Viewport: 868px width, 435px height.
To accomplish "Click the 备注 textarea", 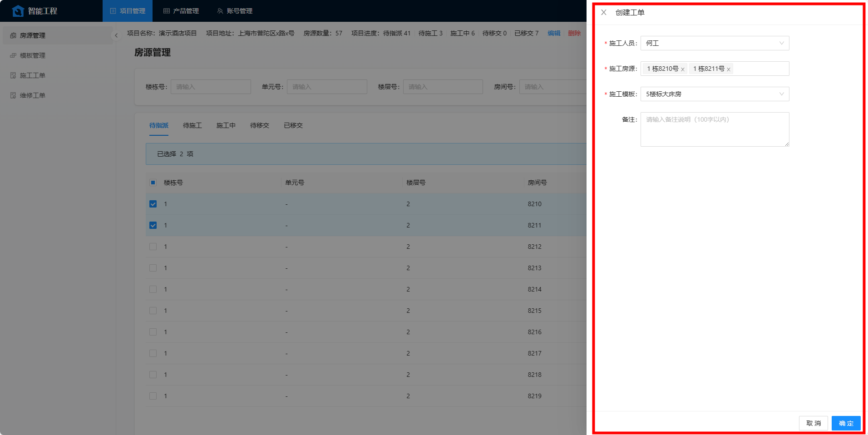I will coord(715,129).
